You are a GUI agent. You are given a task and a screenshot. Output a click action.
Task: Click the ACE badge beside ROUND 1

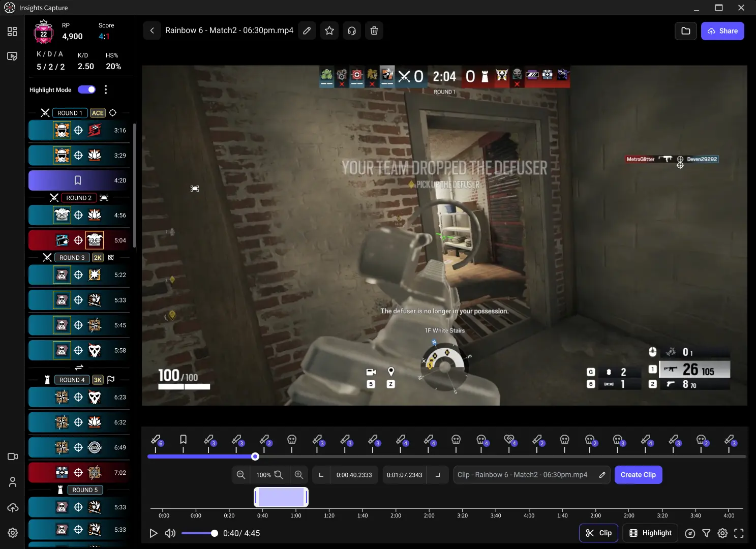(98, 113)
